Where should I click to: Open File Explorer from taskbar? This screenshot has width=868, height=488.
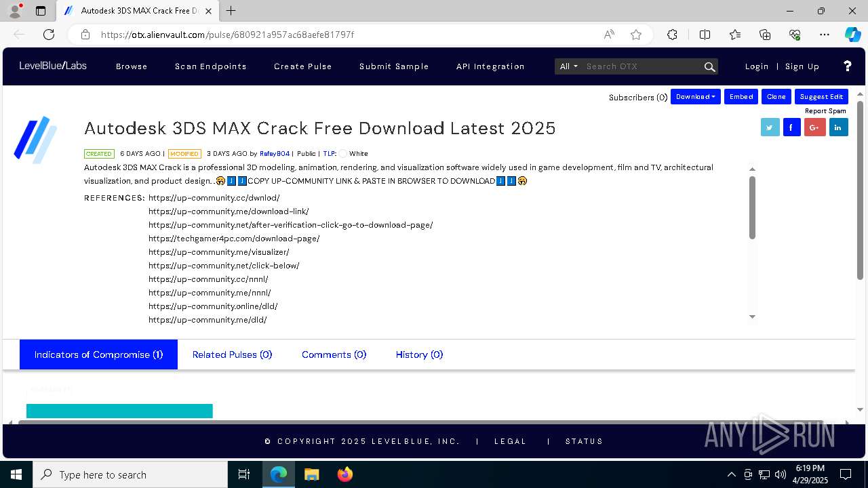coord(311,474)
